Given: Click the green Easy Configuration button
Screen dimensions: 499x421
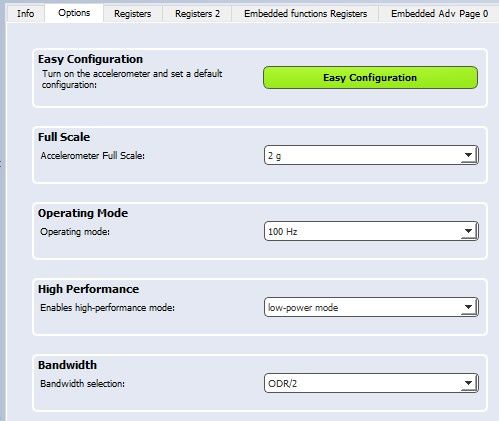Looking at the screenshot, I should point(370,78).
